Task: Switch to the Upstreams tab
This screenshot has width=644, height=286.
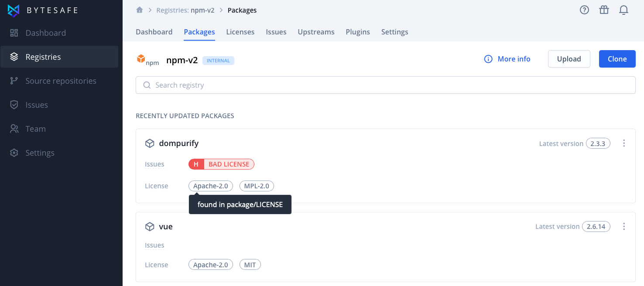Action: (316, 32)
